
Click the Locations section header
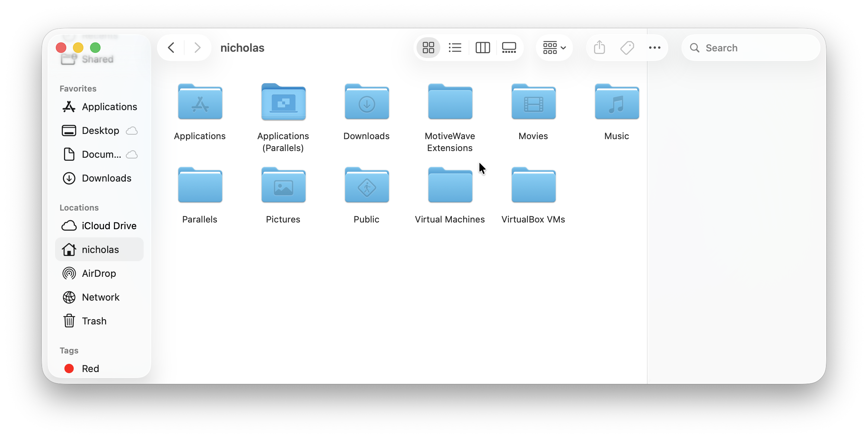click(x=79, y=208)
